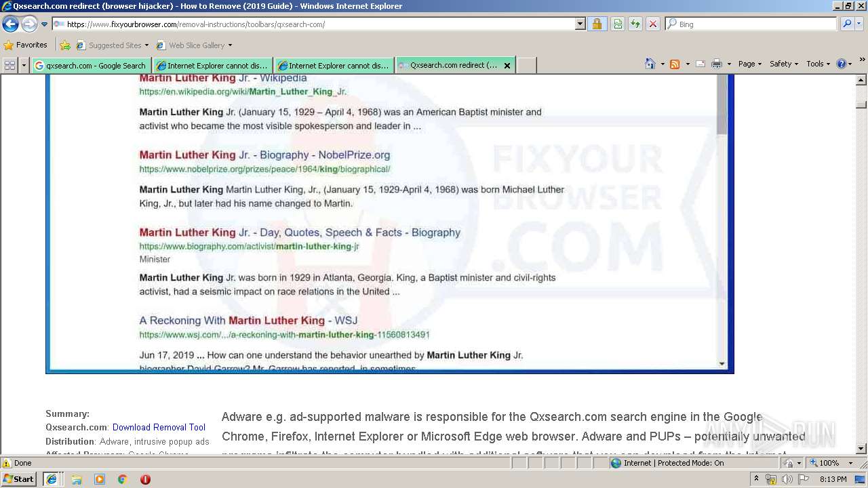Click the Show Desktop button
Image resolution: width=868 pixels, height=488 pixels.
(861, 479)
